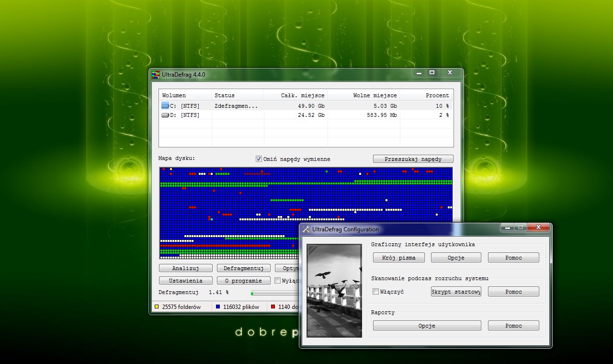Toggle the 'Wyłąc...' checkbox in the UltraDefrag window
Viewport: 613px width, 364px height.
277,281
